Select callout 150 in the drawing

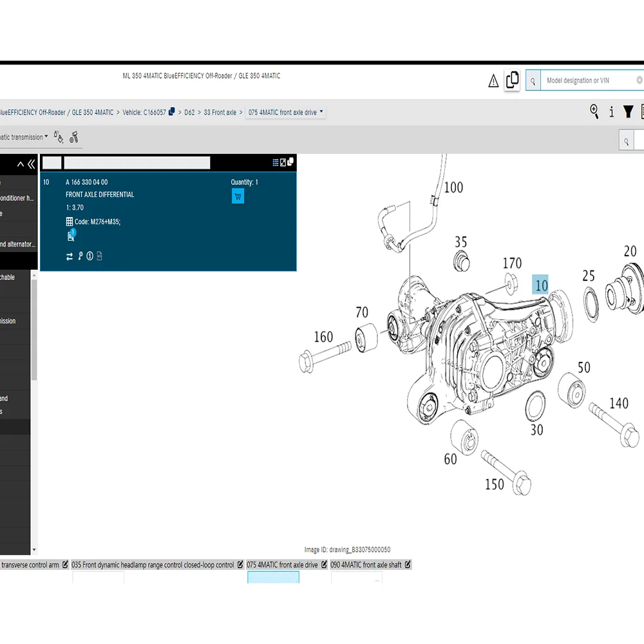[x=495, y=484]
